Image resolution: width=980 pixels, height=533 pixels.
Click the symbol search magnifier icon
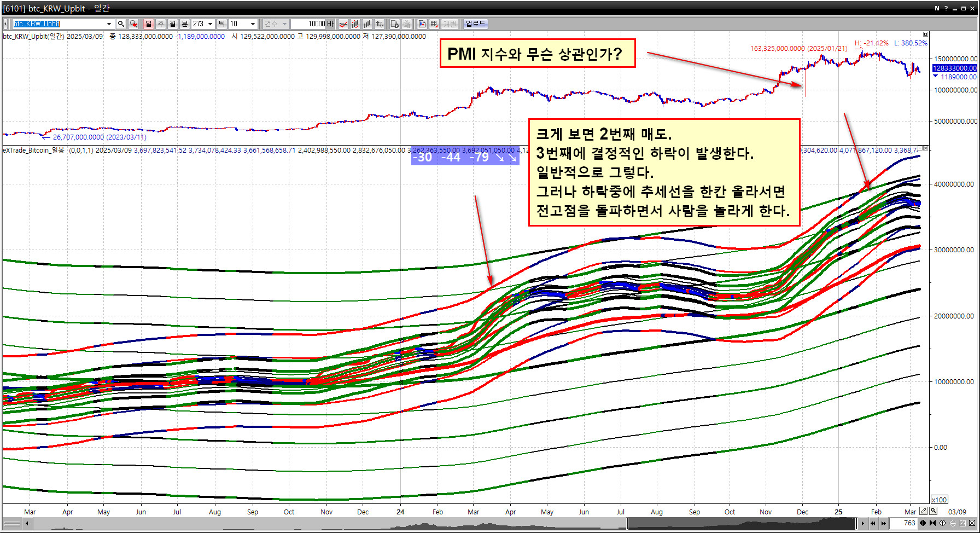(121, 24)
